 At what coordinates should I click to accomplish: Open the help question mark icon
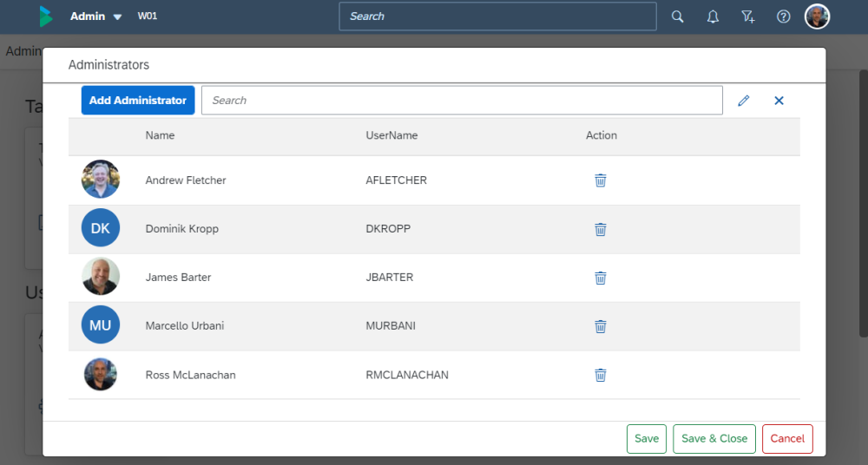pos(783,16)
